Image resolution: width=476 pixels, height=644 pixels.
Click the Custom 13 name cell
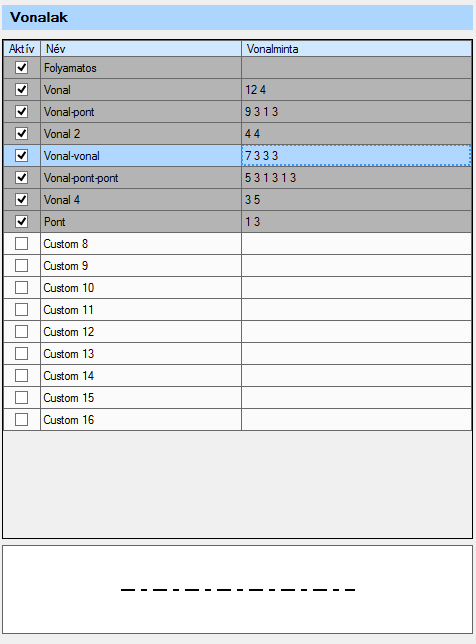pyautogui.click(x=141, y=354)
